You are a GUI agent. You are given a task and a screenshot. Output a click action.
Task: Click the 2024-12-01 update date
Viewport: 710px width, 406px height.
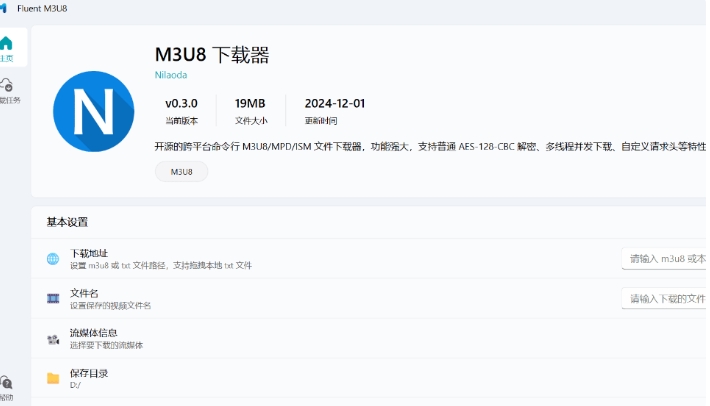click(335, 104)
